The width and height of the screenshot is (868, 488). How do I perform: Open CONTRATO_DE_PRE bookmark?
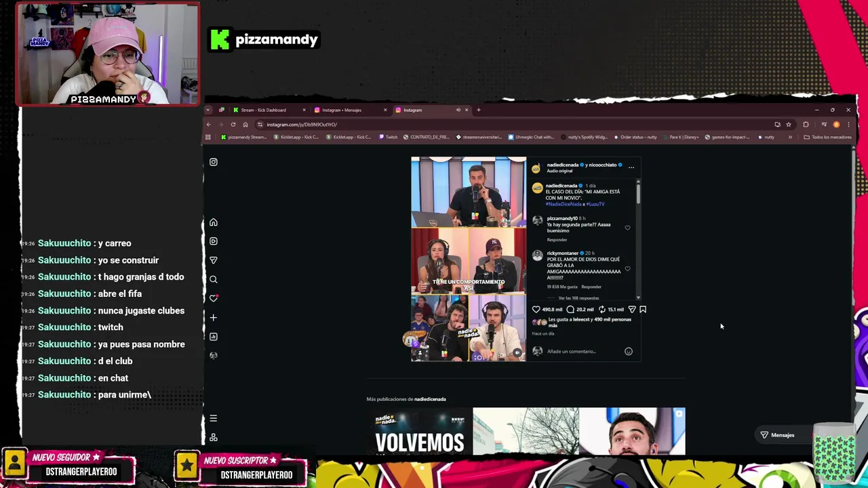[427, 137]
